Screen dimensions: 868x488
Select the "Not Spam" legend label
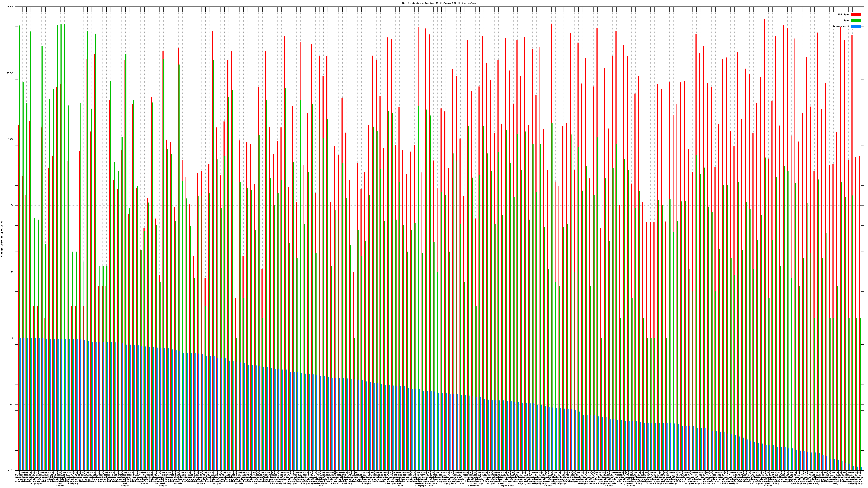pyautogui.click(x=844, y=14)
